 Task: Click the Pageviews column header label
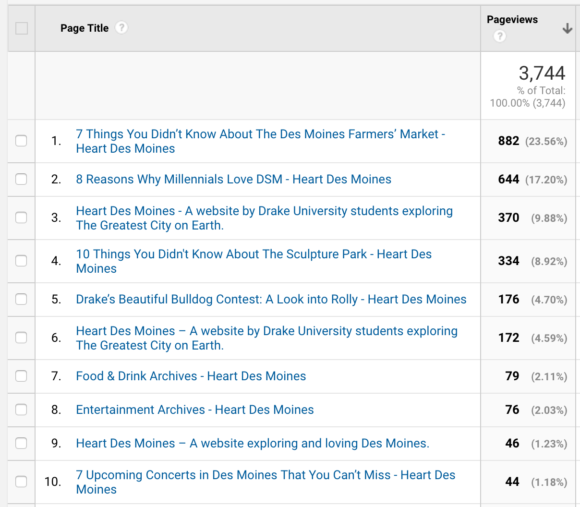(x=512, y=20)
